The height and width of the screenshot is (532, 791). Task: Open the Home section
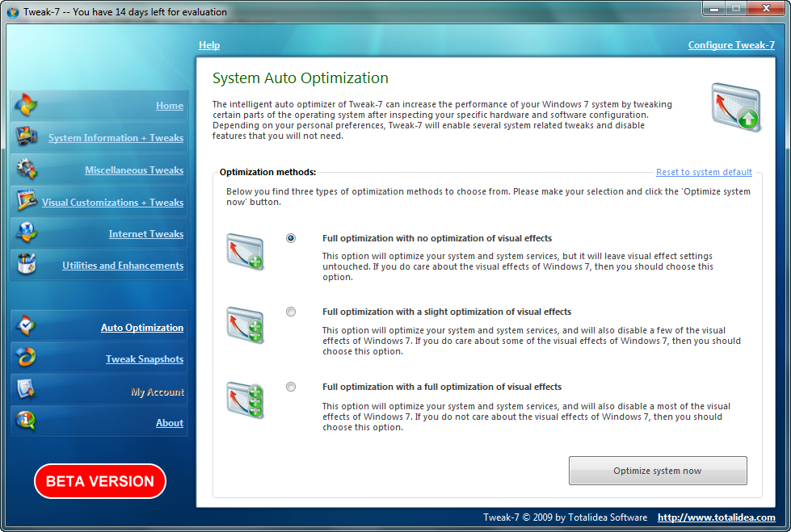point(170,106)
